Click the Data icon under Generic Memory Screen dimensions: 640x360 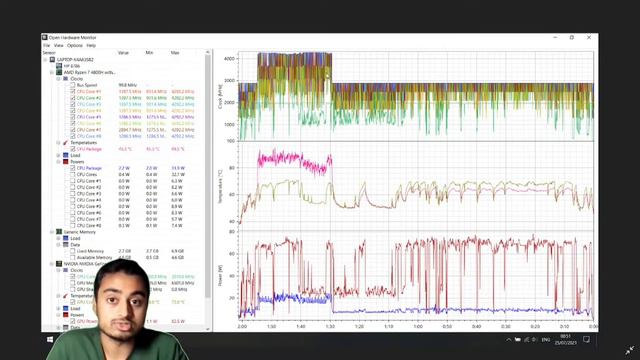65,244
